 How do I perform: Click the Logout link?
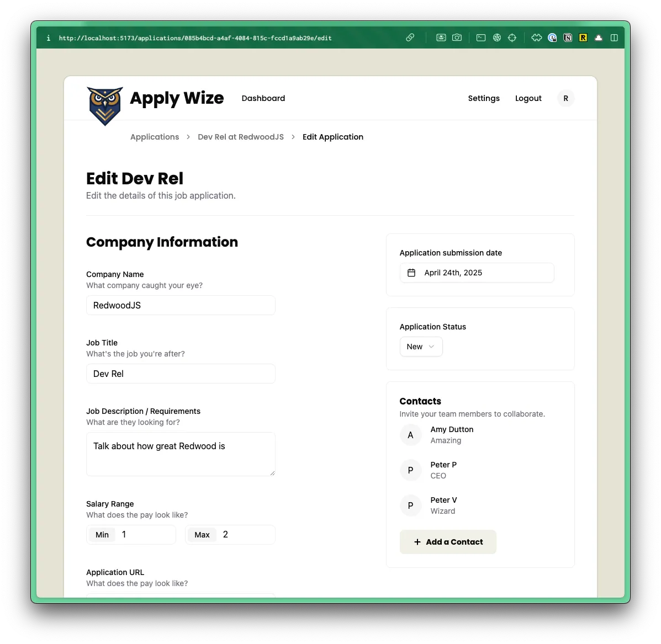(x=528, y=98)
